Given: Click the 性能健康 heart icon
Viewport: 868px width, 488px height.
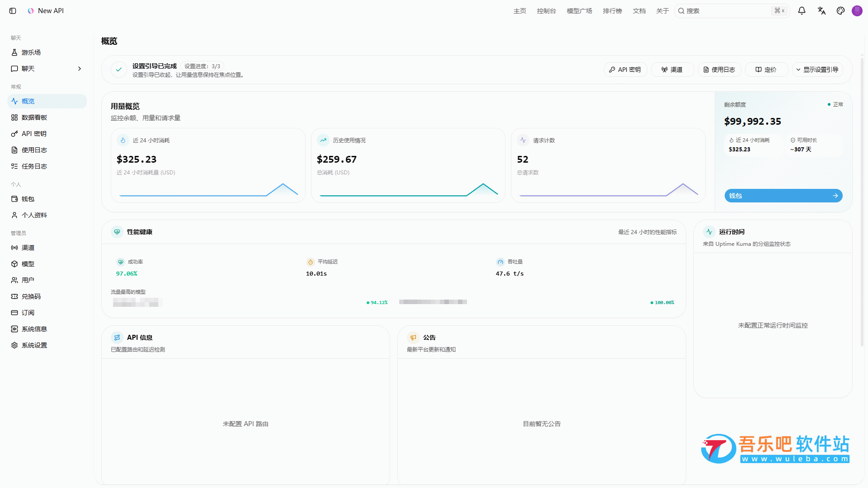Looking at the screenshot, I should [117, 232].
